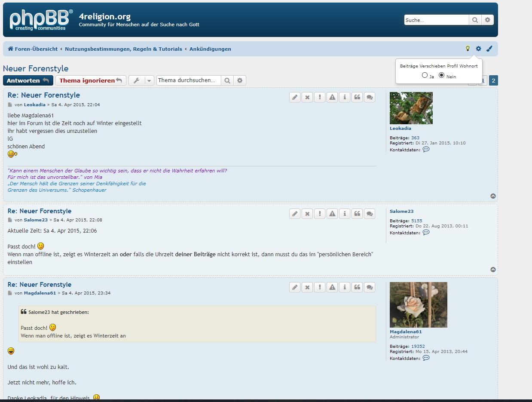Select the 'Ja' radio option
This screenshot has height=402, width=532.
click(x=425, y=75)
